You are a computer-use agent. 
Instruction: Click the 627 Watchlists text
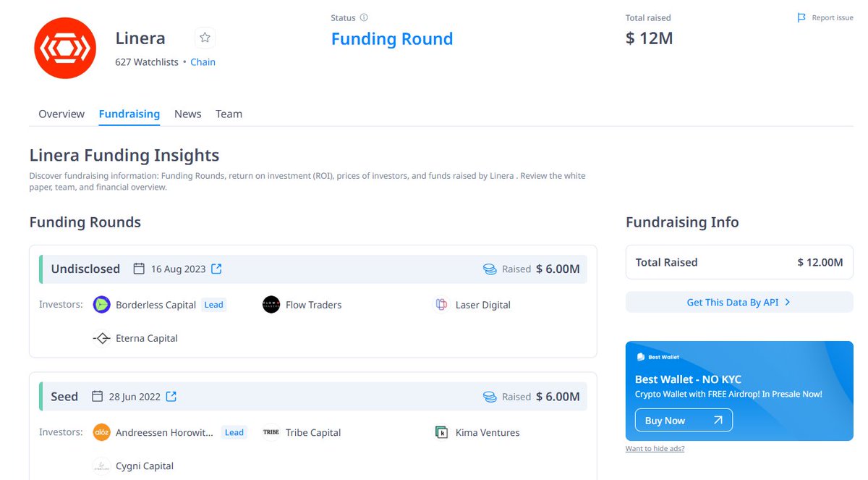coord(147,62)
